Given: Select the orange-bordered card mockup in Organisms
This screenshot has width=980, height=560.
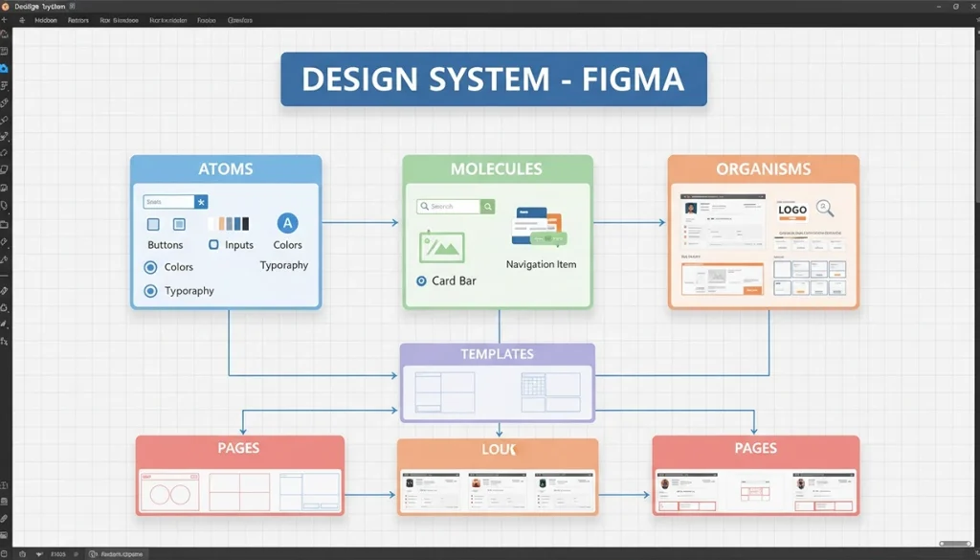Looking at the screenshot, I should coord(722,279).
